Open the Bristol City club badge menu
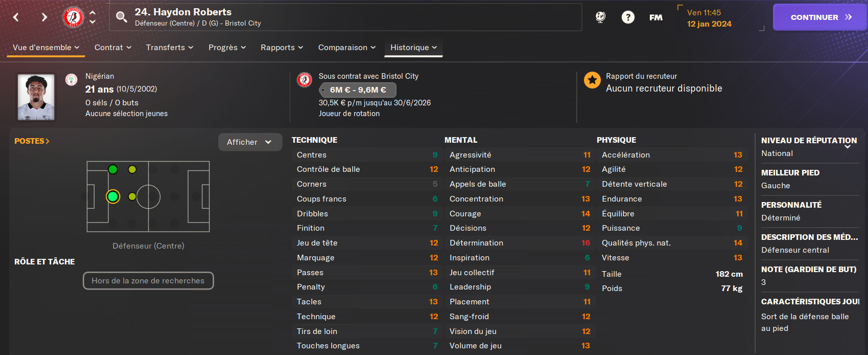The image size is (868, 355). click(x=73, y=17)
